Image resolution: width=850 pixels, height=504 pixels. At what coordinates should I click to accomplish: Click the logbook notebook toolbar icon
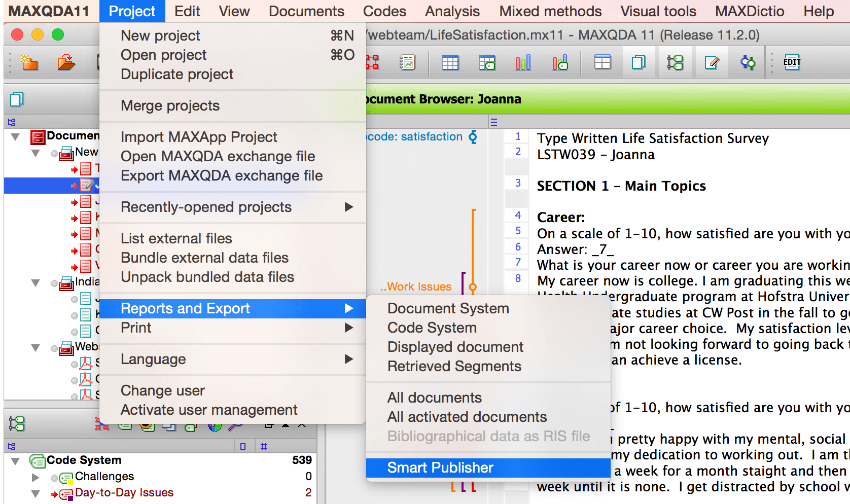tap(407, 62)
